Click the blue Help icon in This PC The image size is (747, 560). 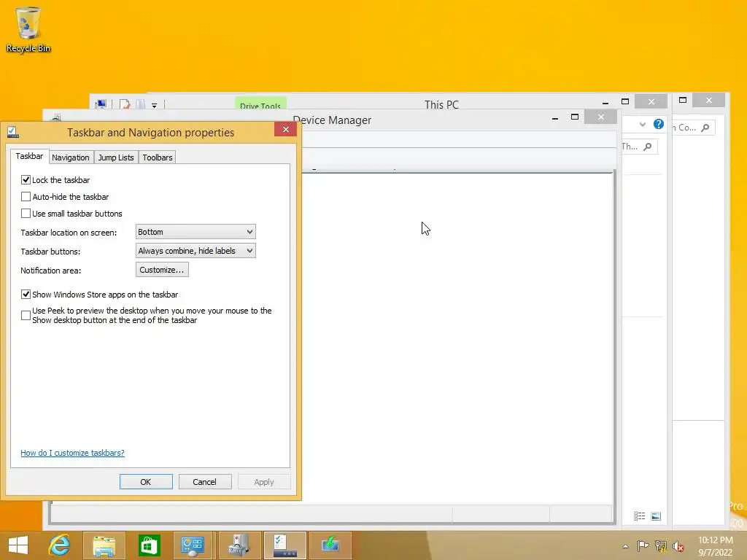click(659, 124)
